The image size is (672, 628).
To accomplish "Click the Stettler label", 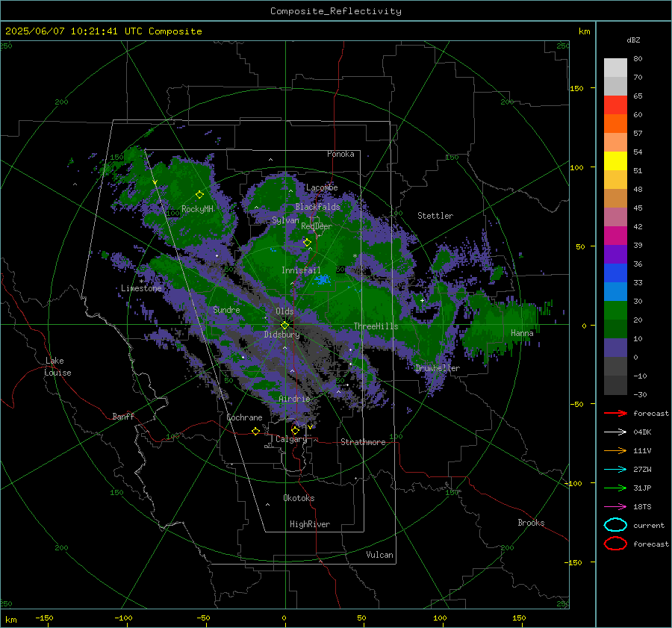I will (x=435, y=216).
